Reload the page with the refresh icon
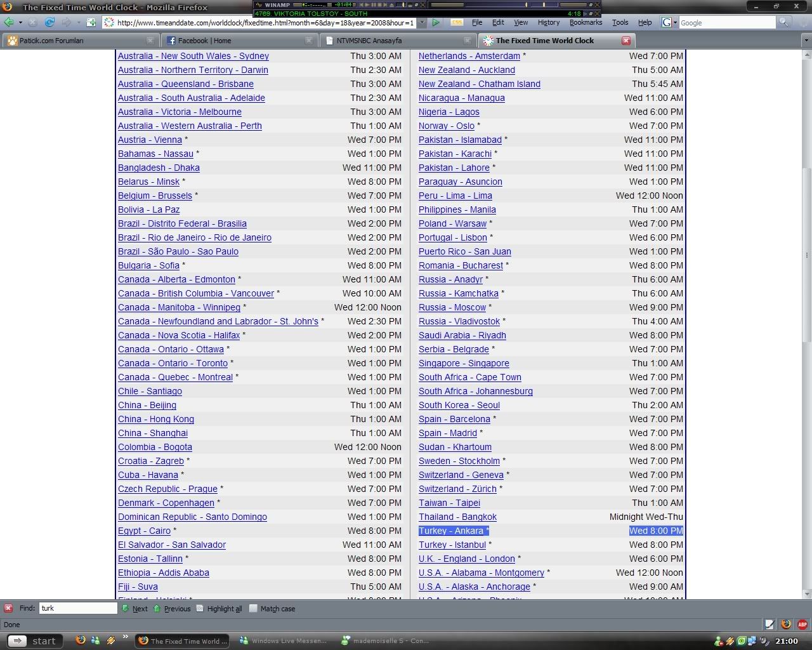812x650 pixels. 49,22
